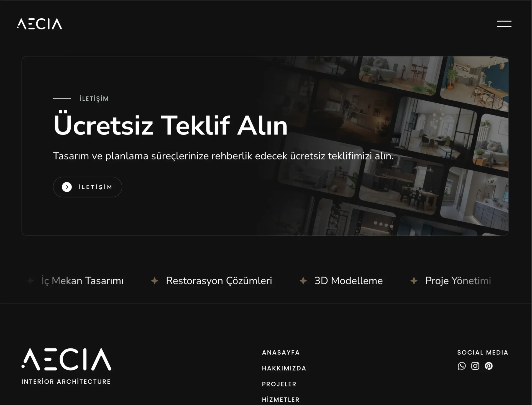
Task: Click the SOCIAL MEDIA heading
Action: click(483, 353)
